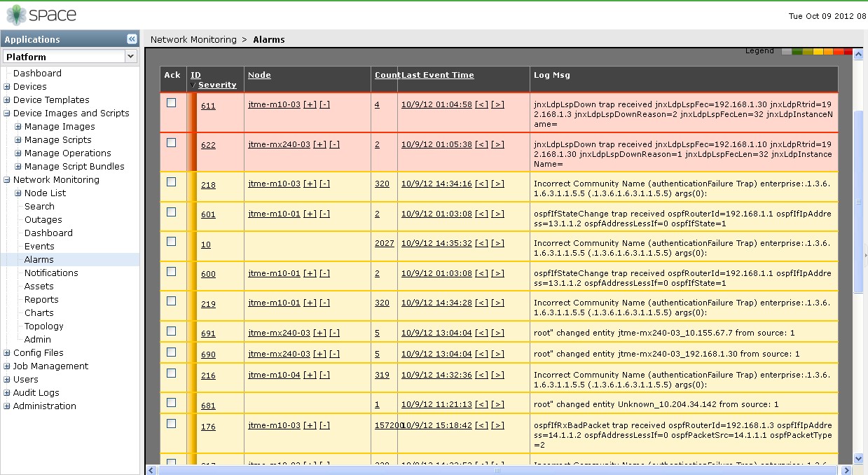
Task: Open alarm ID 601 details link
Action: 208,215
